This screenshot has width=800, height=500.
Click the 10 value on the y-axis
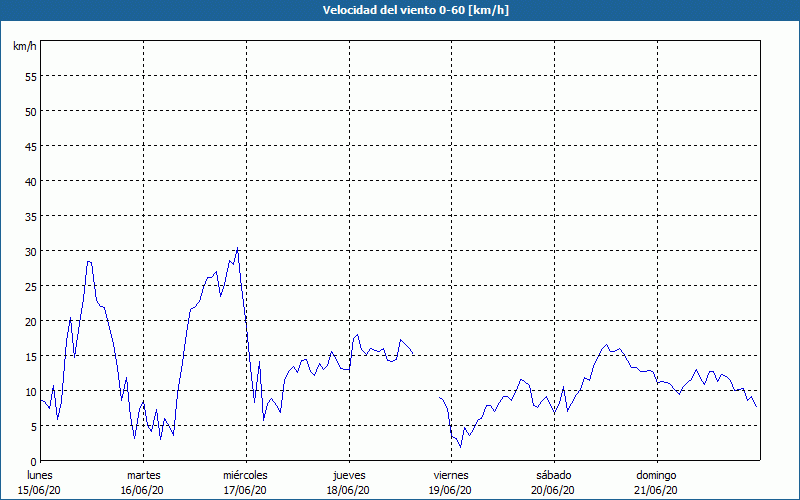click(x=31, y=392)
